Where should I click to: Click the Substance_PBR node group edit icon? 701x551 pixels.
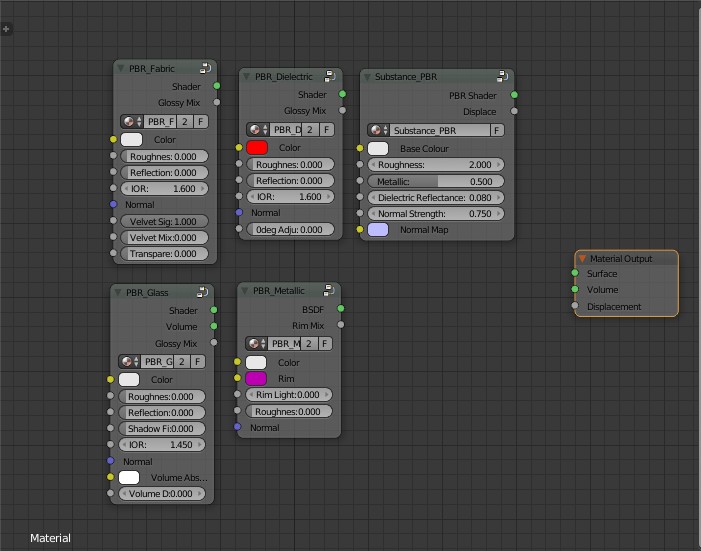[502, 76]
